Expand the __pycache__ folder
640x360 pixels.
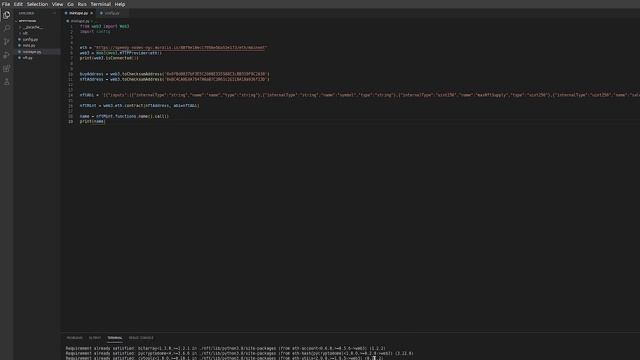33,27
